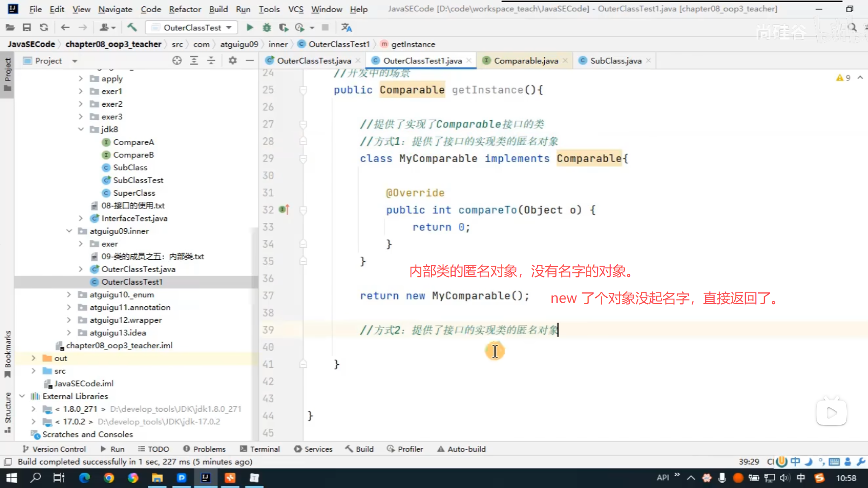Viewport: 868px width, 488px height.
Task: Click the Build hammer icon
Action: tap(132, 28)
